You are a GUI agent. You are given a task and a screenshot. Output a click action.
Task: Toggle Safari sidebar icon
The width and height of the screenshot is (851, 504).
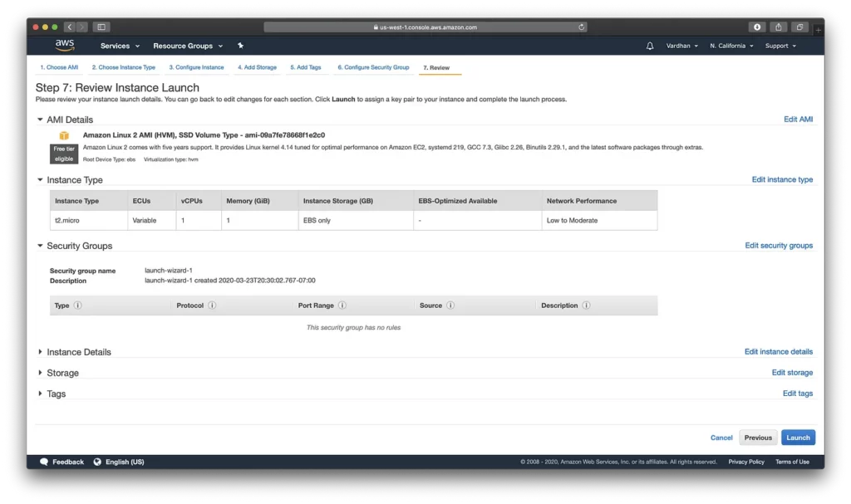101,27
